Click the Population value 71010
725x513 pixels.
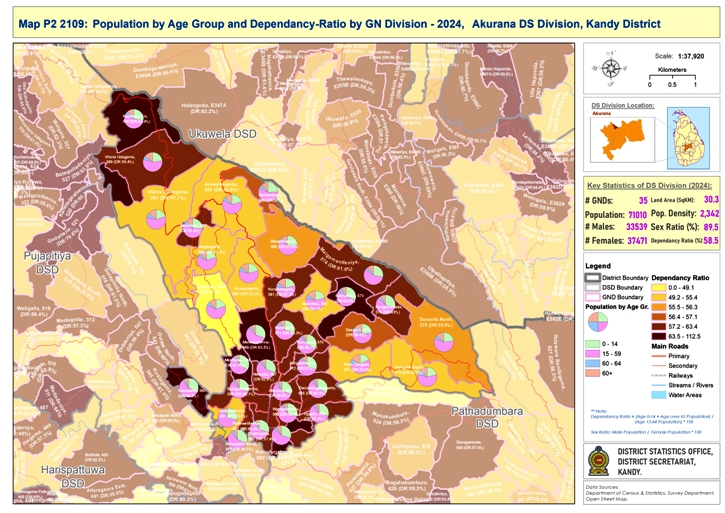[x=637, y=215]
